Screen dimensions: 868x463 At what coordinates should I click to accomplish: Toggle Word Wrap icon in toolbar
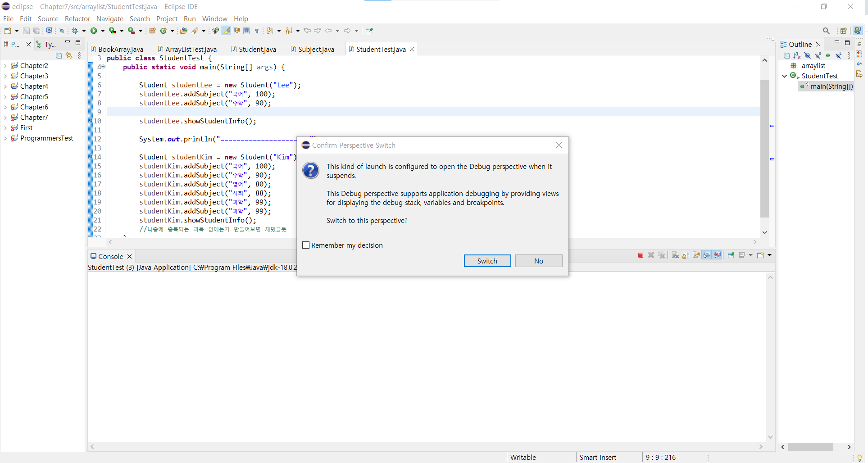pyautogui.click(x=236, y=31)
